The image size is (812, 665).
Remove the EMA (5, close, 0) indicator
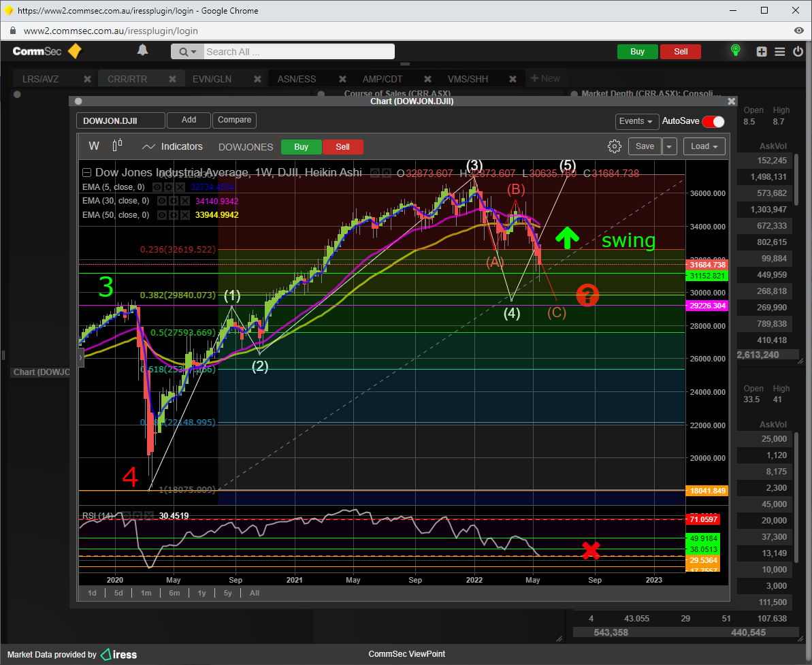(180, 187)
